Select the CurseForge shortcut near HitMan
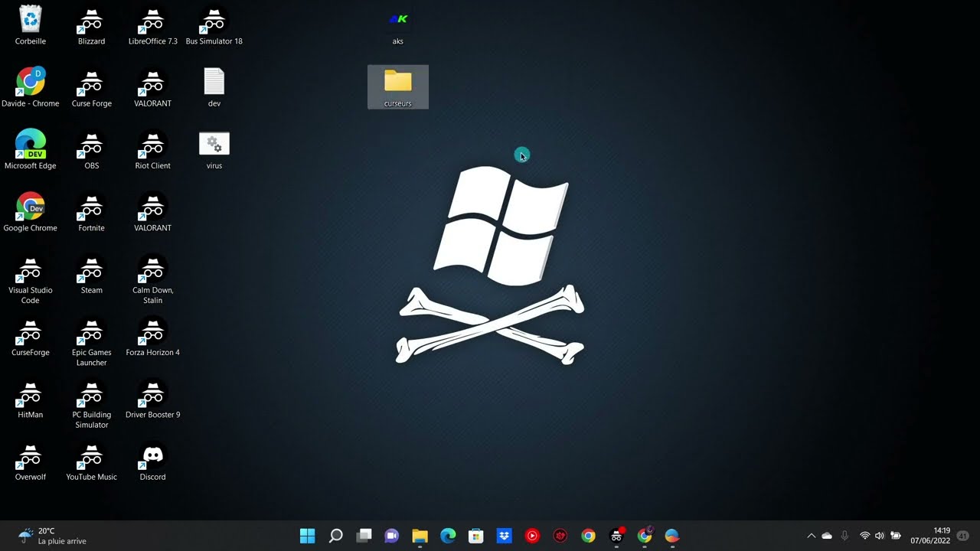Image resolution: width=980 pixels, height=551 pixels. click(x=31, y=337)
